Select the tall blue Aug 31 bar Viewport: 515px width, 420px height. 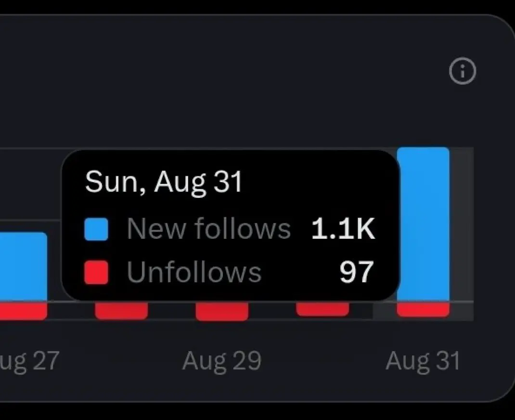point(423,224)
